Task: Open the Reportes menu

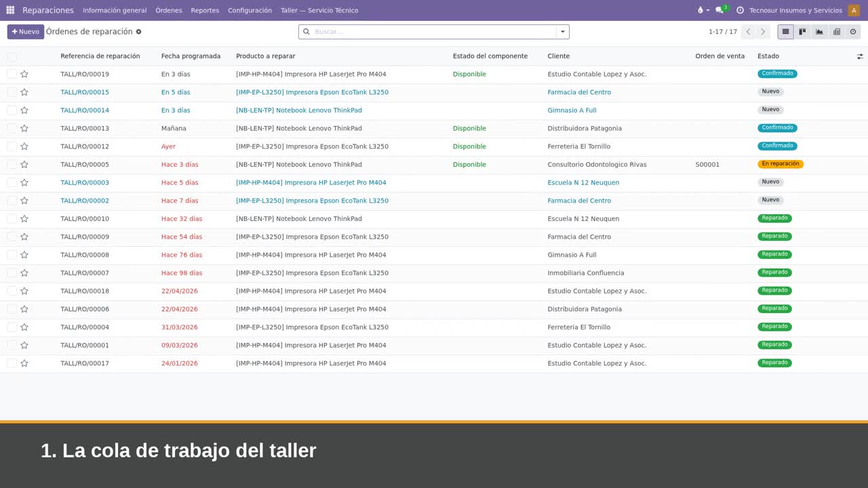Action: pyautogui.click(x=205, y=10)
